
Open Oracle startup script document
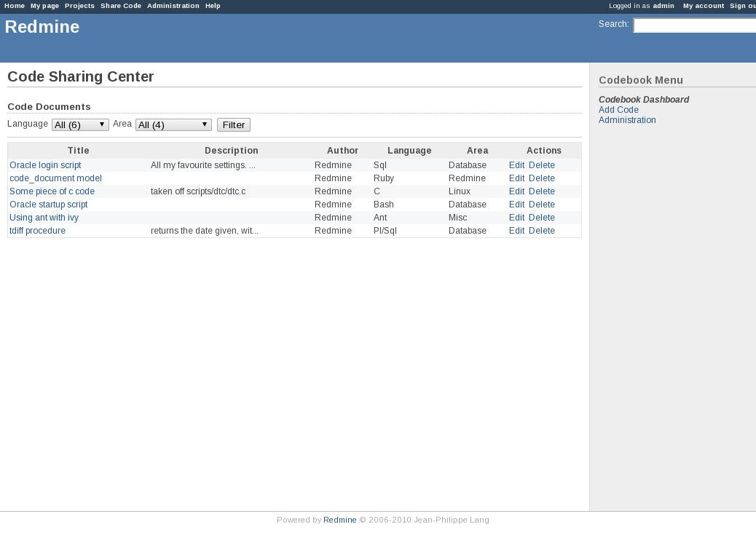pyautogui.click(x=49, y=205)
